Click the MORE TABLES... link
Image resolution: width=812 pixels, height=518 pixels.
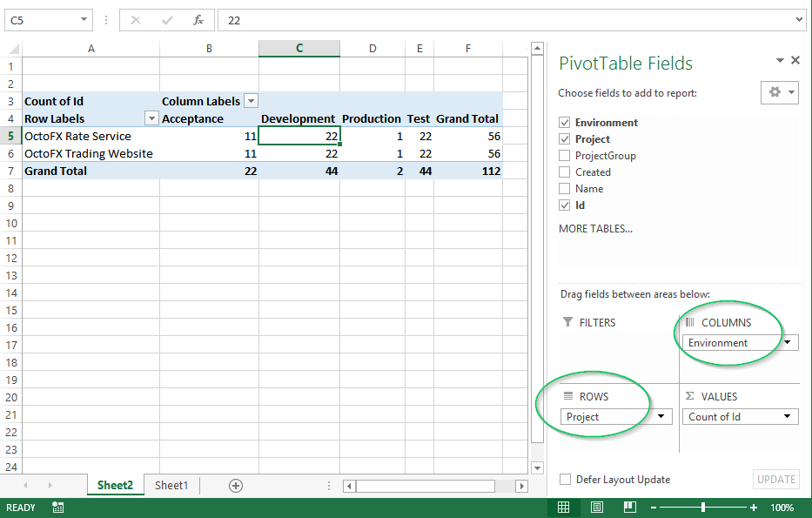pos(595,229)
